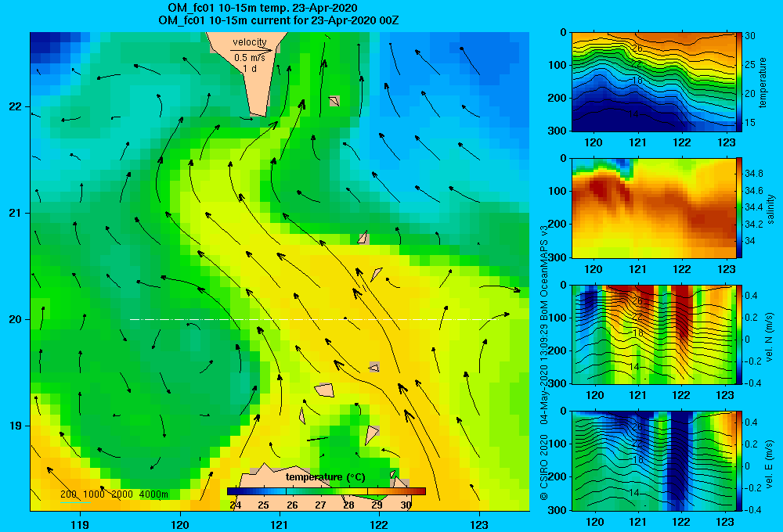783x532 pixels.
Task: Click depth label 100 on temperature section axis
Action: [557, 65]
